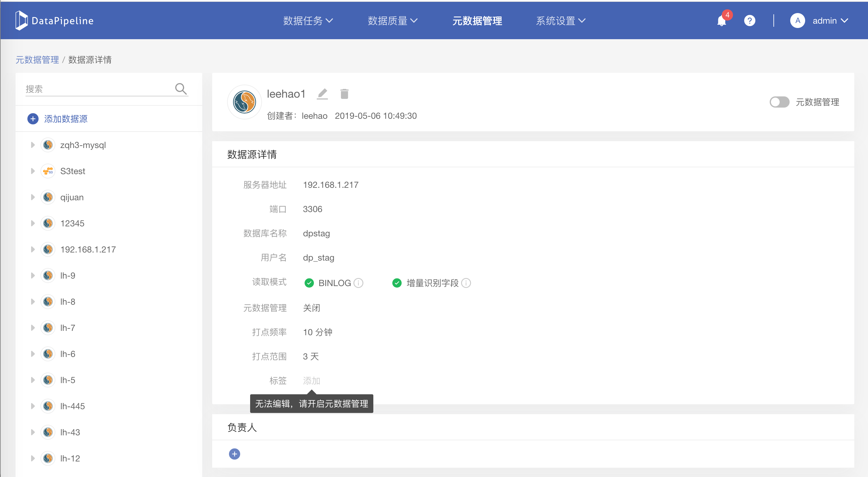
Task: Click the info icon next to 增量识别字段
Action: click(466, 283)
